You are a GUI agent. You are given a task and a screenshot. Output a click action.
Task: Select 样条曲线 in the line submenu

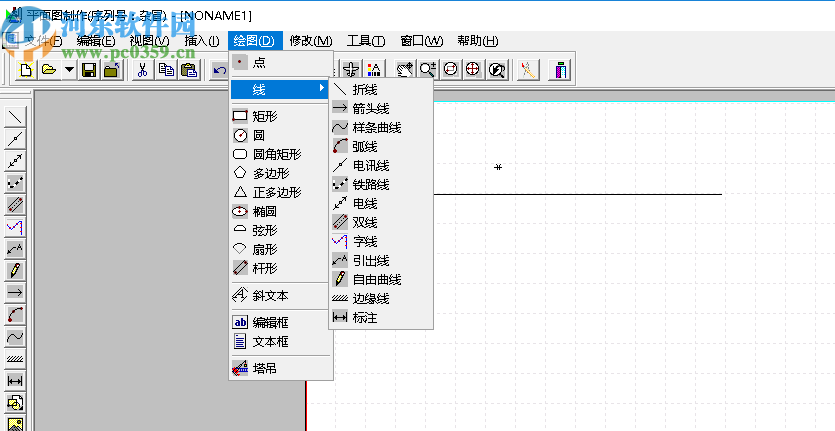tap(381, 128)
